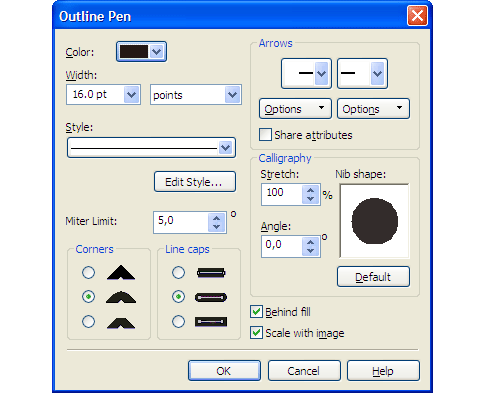This screenshot has height=393, width=485.
Task: Decrease Miter Limit with down arrow
Action: point(217,227)
